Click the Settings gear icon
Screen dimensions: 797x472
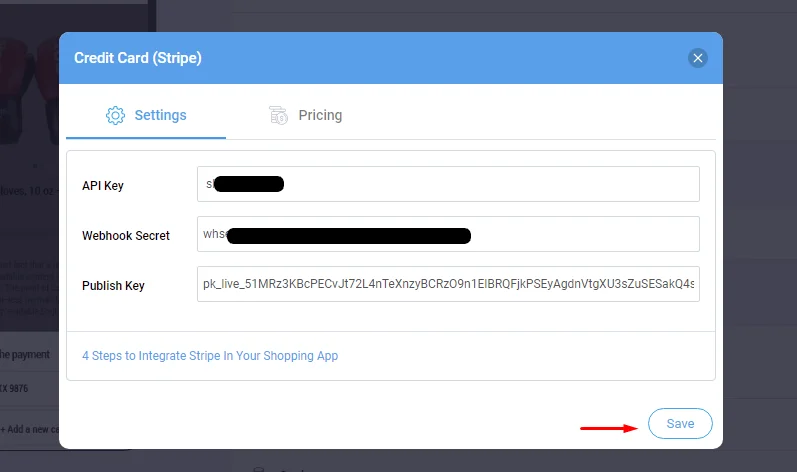point(115,115)
